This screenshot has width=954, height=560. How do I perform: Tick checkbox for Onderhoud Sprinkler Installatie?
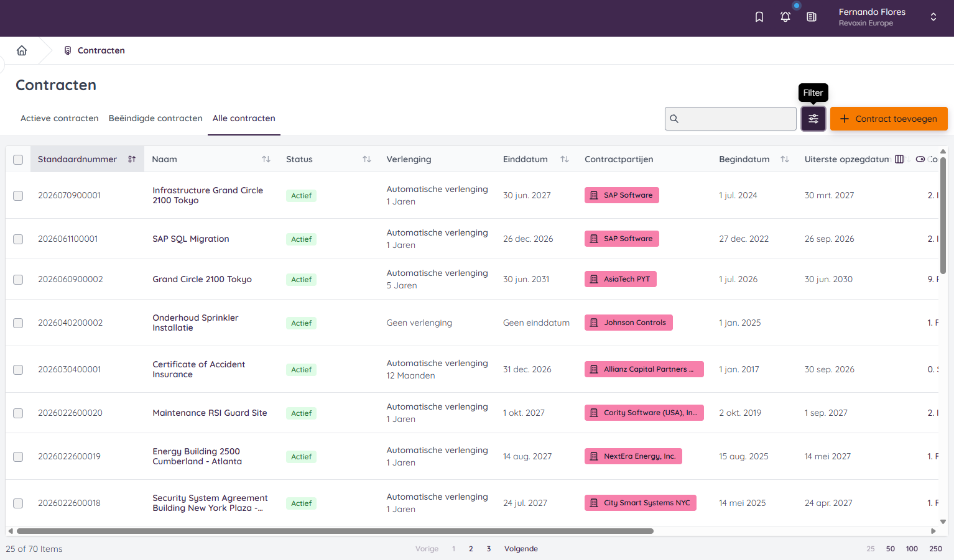(x=18, y=323)
